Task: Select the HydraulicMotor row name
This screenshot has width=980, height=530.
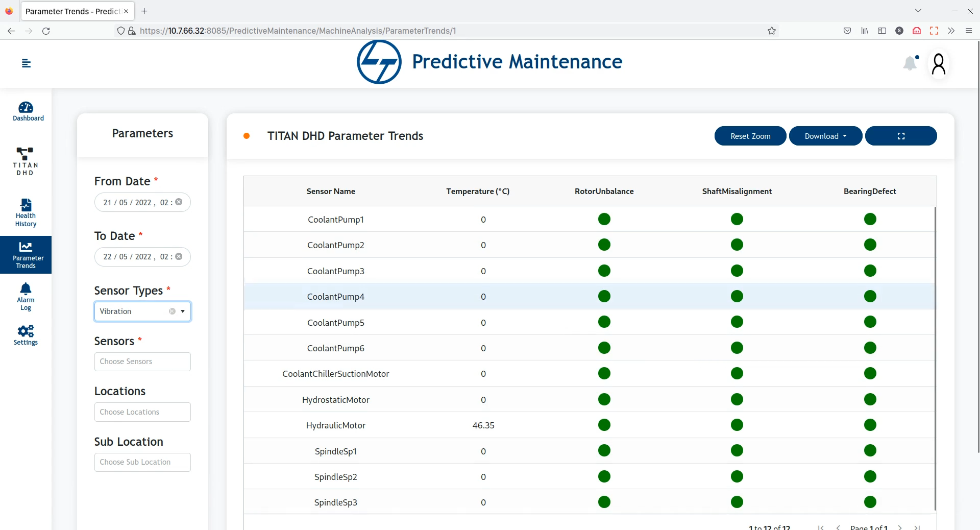Action: point(336,425)
